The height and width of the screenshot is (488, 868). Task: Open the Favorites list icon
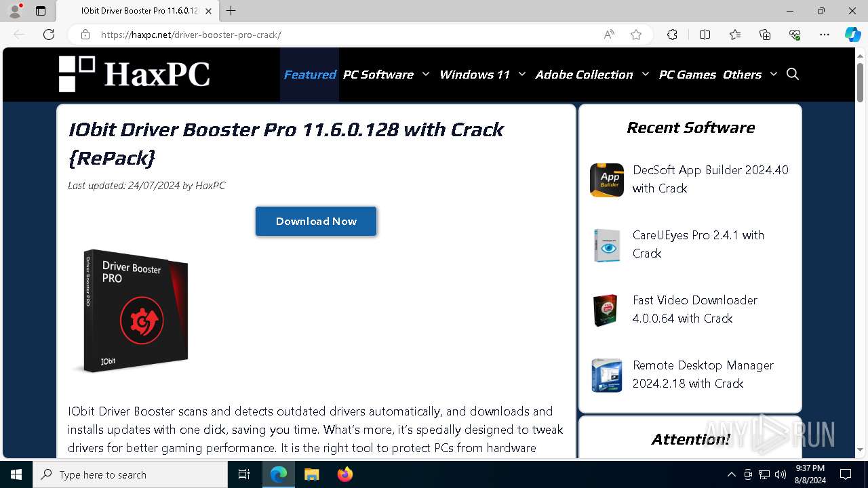coord(735,35)
